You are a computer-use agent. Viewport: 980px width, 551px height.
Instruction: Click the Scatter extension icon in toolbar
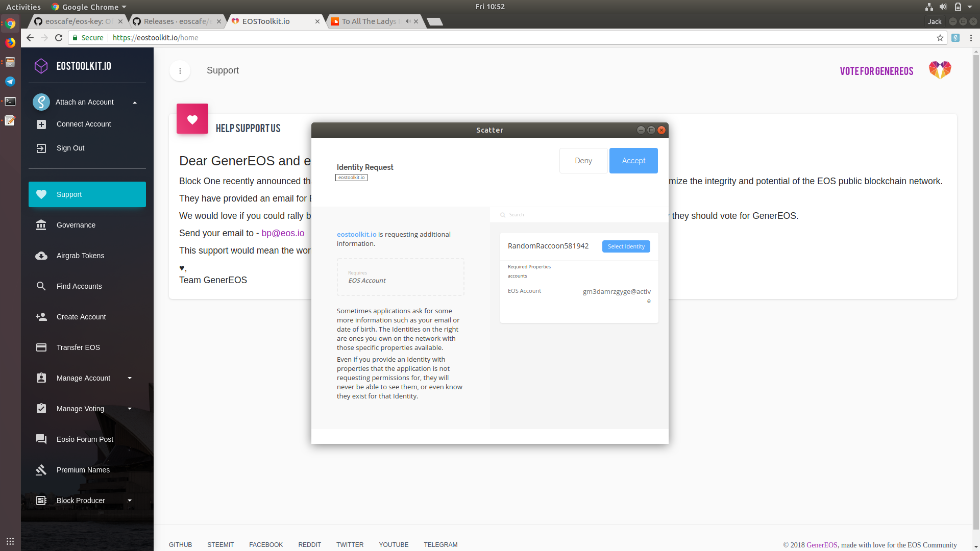point(955,38)
